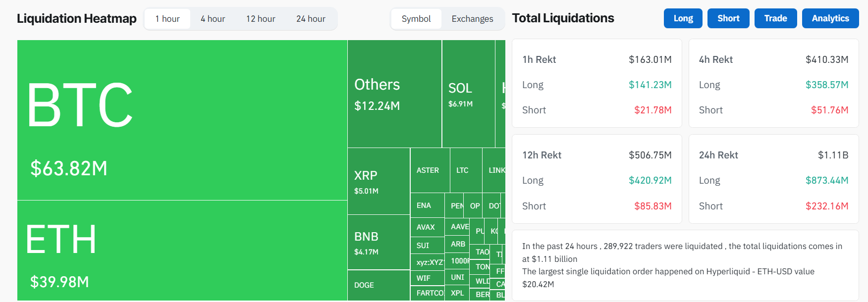The height and width of the screenshot is (302, 868).
Task: Select the 1 hour timeframe tab
Action: coord(167,19)
